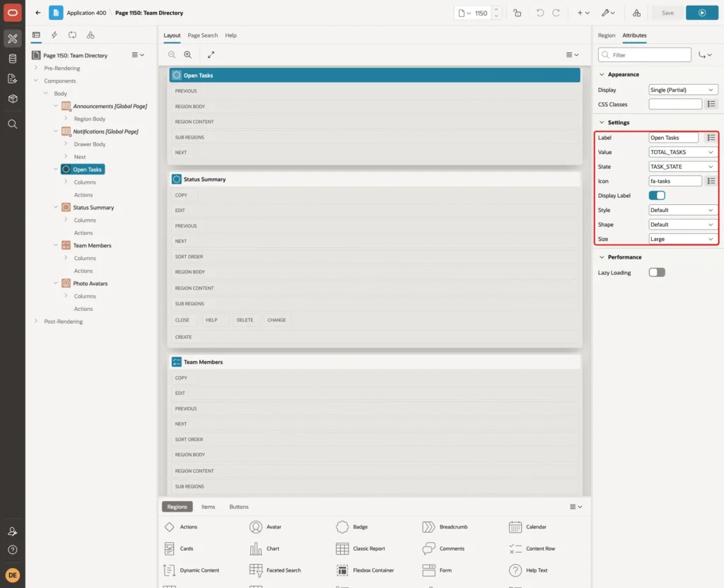The width and height of the screenshot is (724, 588).
Task: Switch gallery to the Items tab
Action: click(209, 507)
